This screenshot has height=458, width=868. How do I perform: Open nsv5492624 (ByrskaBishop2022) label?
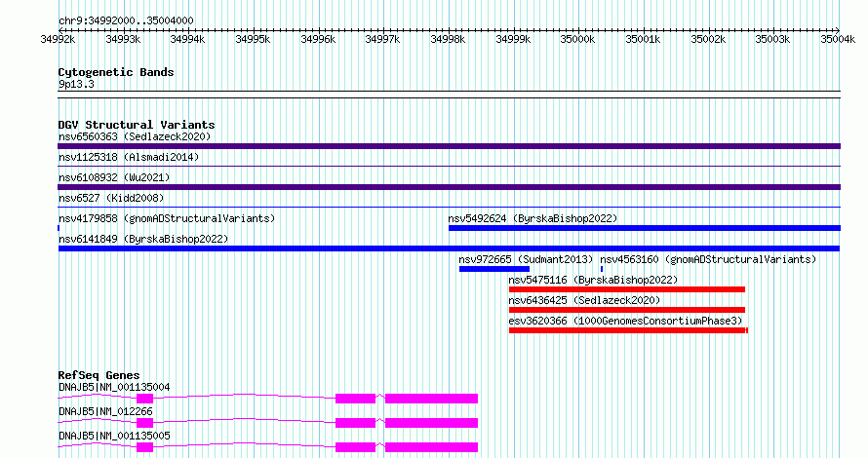533,218
